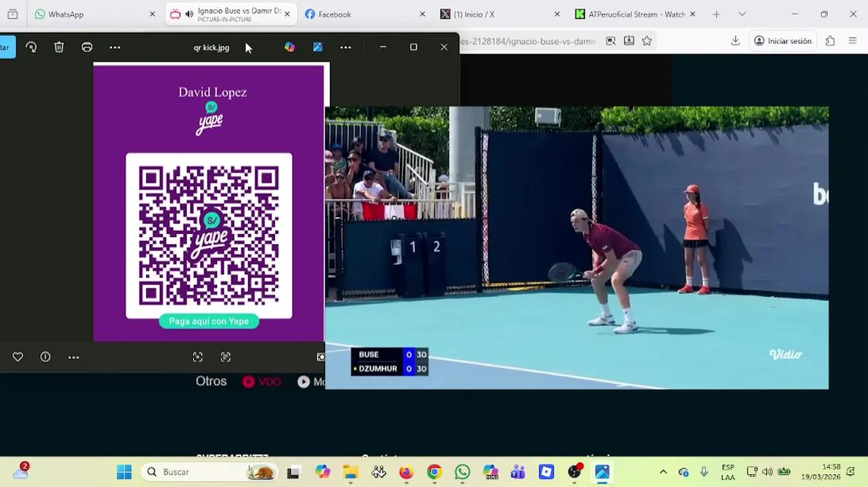Open the Windows Start menu
The image size is (868, 487).
pyautogui.click(x=124, y=472)
